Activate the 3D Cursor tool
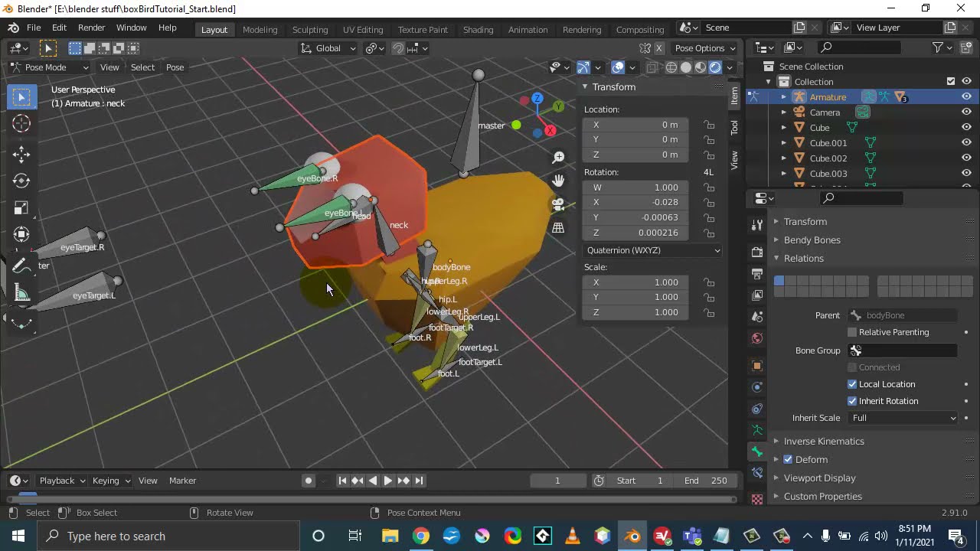 pyautogui.click(x=21, y=124)
